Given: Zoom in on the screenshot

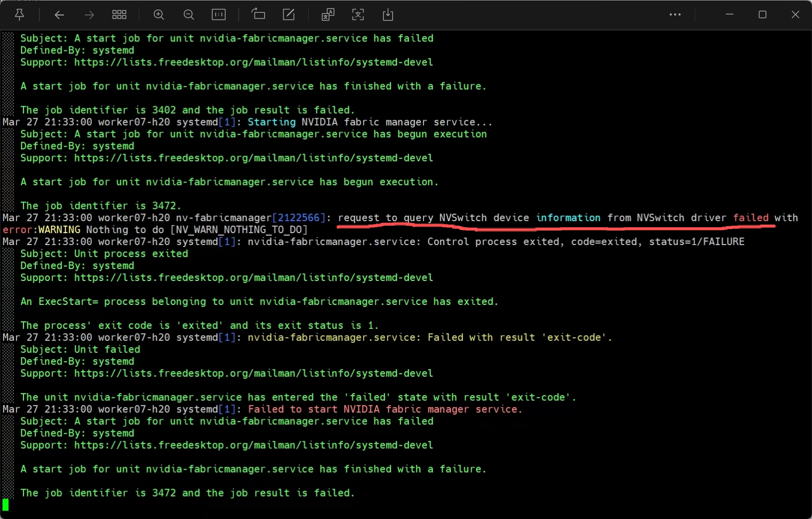Looking at the screenshot, I should coord(159,15).
